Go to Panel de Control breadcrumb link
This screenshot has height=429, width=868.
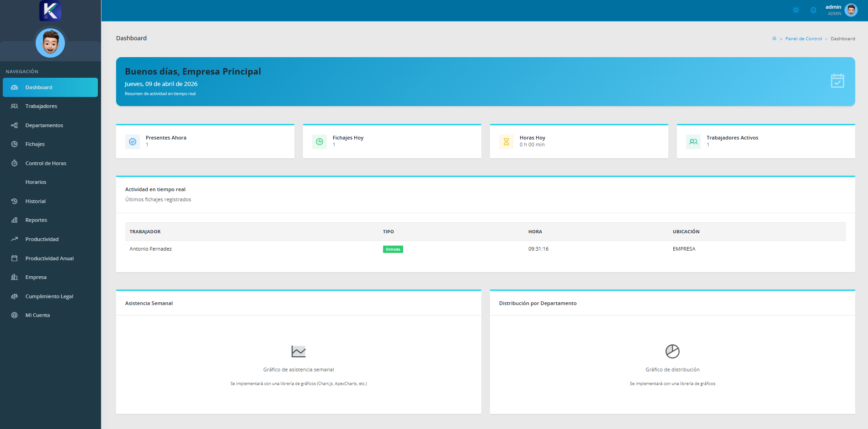(803, 39)
